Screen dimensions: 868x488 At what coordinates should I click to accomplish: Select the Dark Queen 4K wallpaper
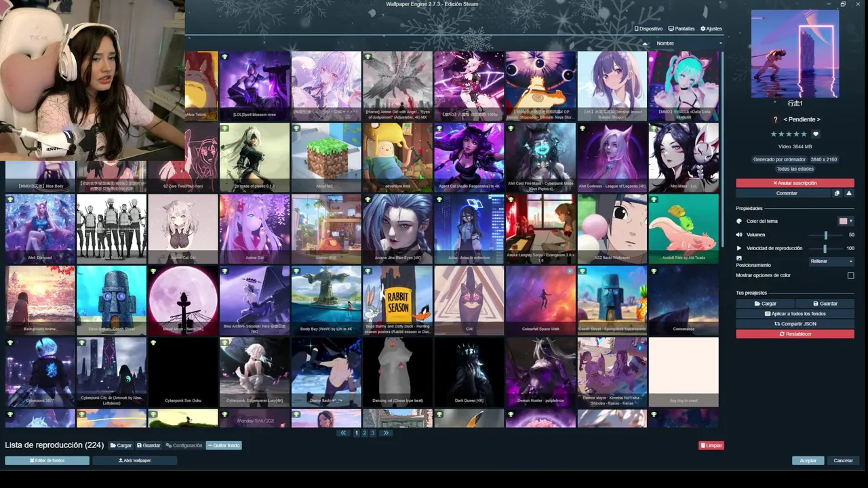469,372
